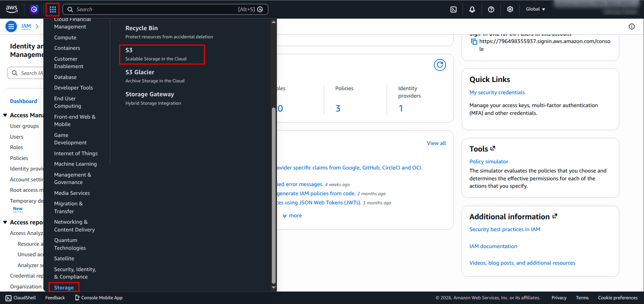Open the Global region dropdown
This screenshot has width=644, height=304.
coord(536,9)
